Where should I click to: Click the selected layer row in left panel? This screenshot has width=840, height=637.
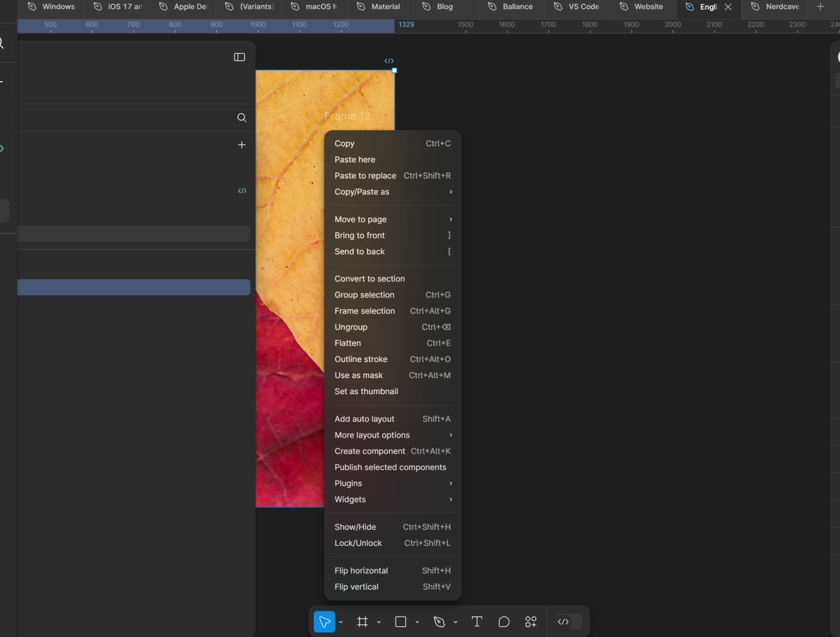tap(133, 287)
